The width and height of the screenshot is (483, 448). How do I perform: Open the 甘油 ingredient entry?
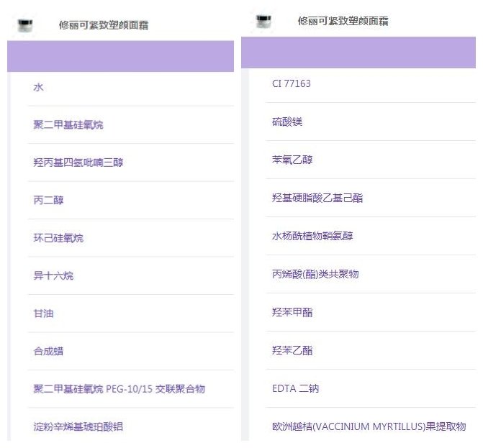(43, 314)
